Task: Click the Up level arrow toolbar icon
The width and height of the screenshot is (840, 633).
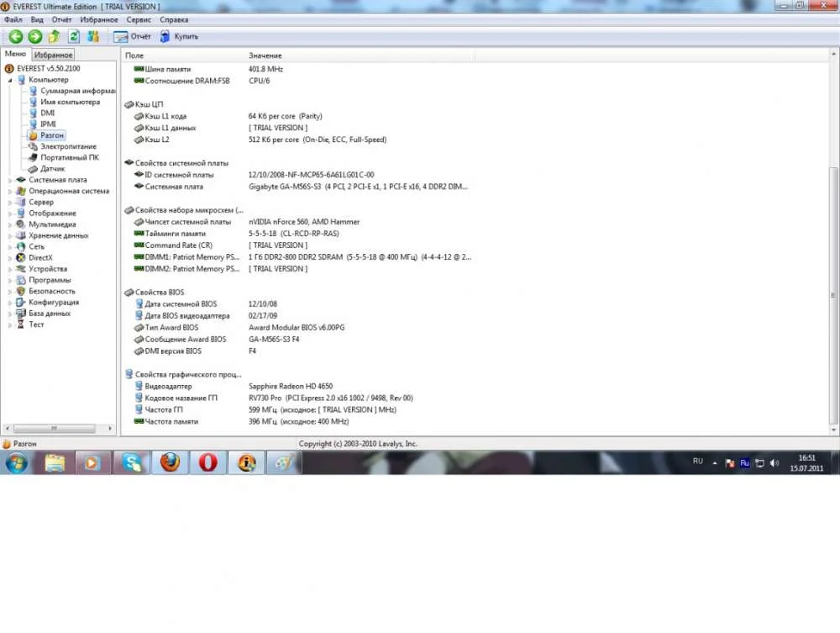Action: click(54, 36)
